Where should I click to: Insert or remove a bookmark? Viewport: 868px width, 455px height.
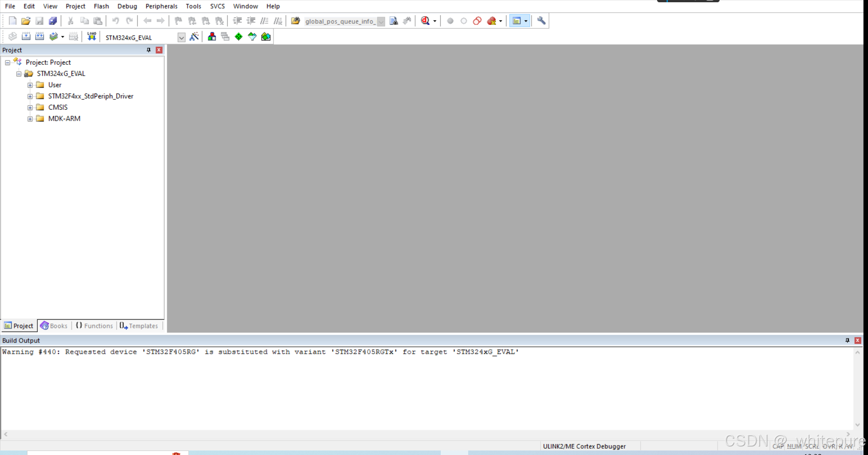179,21
